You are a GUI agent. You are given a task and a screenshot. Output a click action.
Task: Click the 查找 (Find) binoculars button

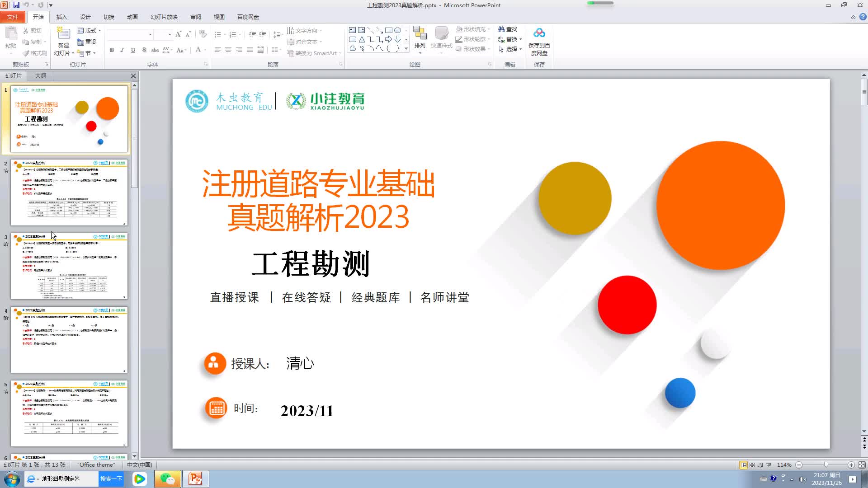pyautogui.click(x=507, y=29)
